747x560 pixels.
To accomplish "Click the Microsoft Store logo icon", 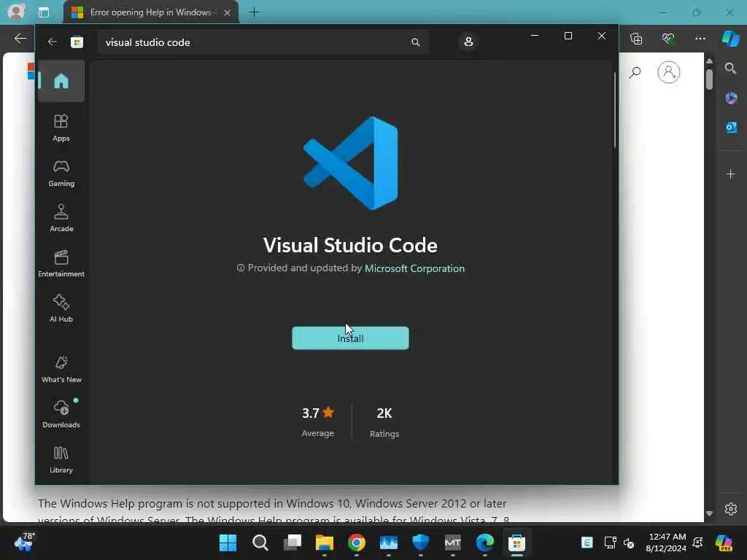I will 77,42.
